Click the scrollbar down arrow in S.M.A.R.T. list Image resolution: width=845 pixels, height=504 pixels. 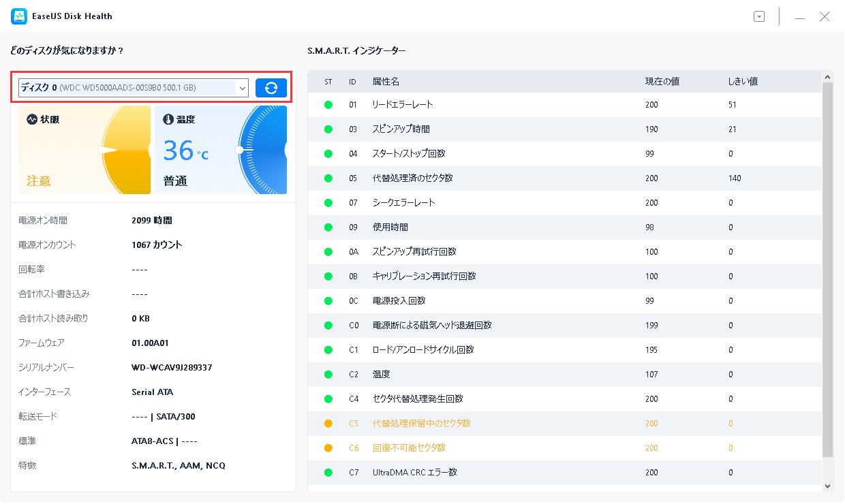pyautogui.click(x=828, y=486)
